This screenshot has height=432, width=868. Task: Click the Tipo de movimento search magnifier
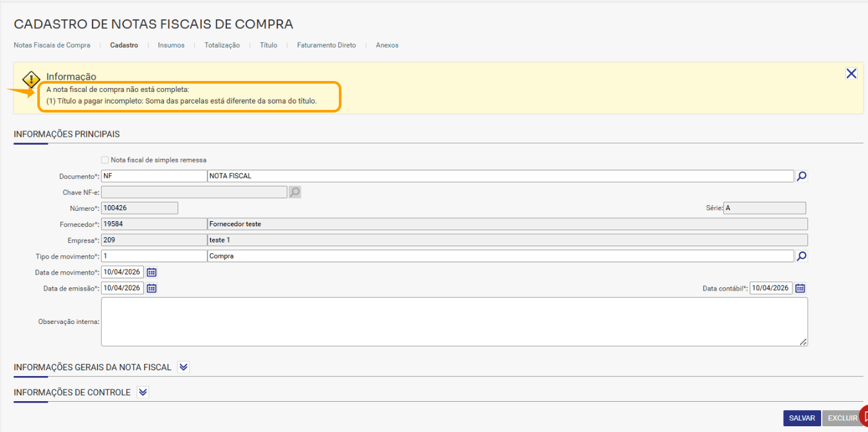(x=801, y=256)
